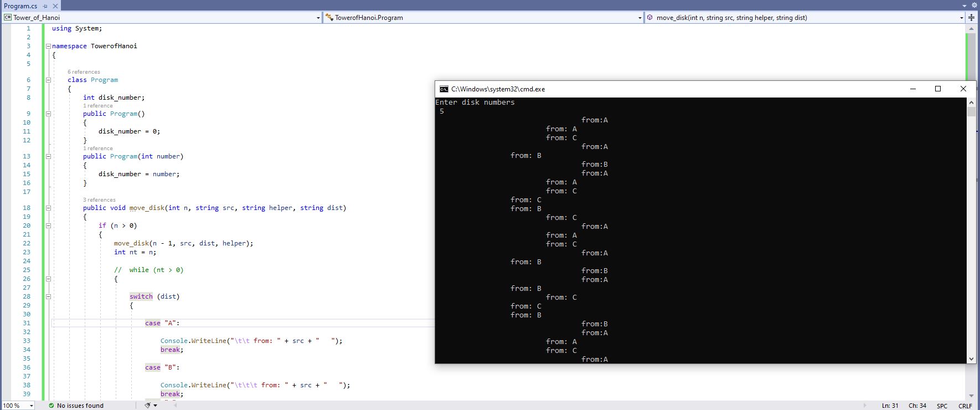The width and height of the screenshot is (980, 410).
Task: Collapse the switch (dist) block
Action: [48, 296]
